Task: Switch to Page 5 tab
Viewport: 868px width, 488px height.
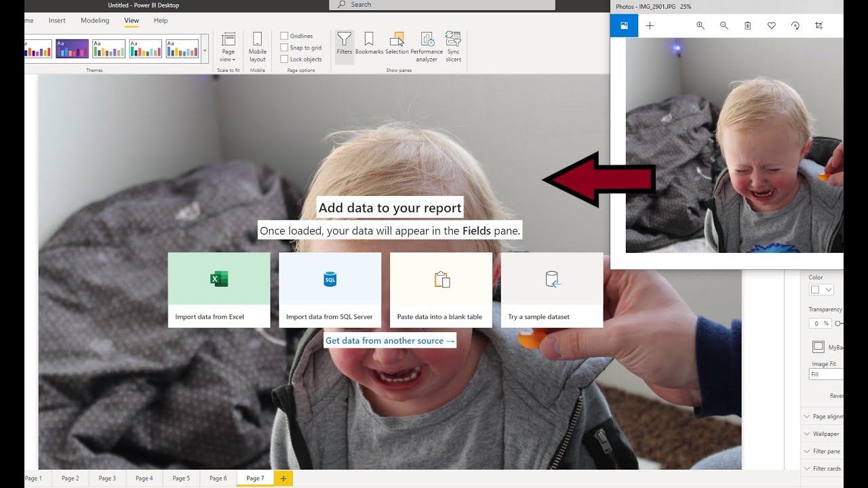Action: click(181, 479)
